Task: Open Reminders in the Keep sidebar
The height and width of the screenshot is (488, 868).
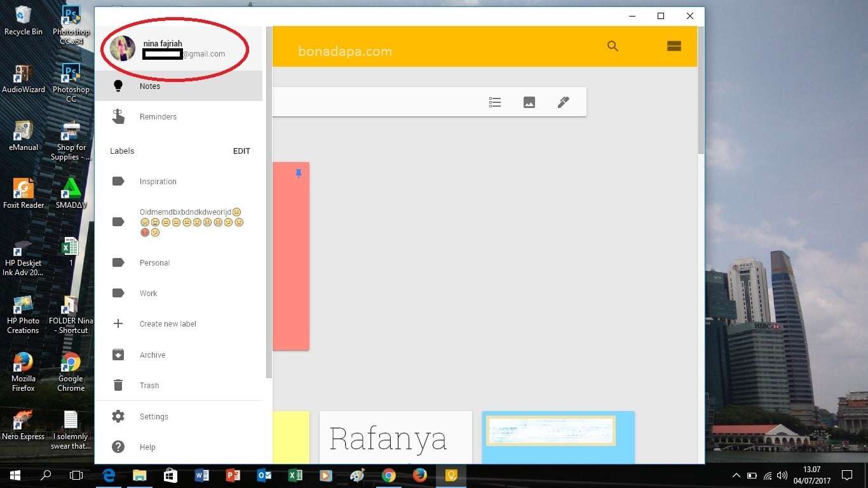Action: pyautogui.click(x=179, y=117)
